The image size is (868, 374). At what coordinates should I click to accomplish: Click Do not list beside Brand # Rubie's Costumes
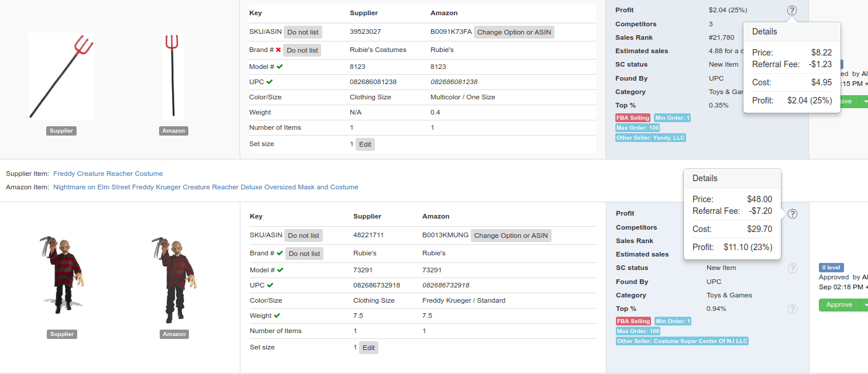click(302, 50)
